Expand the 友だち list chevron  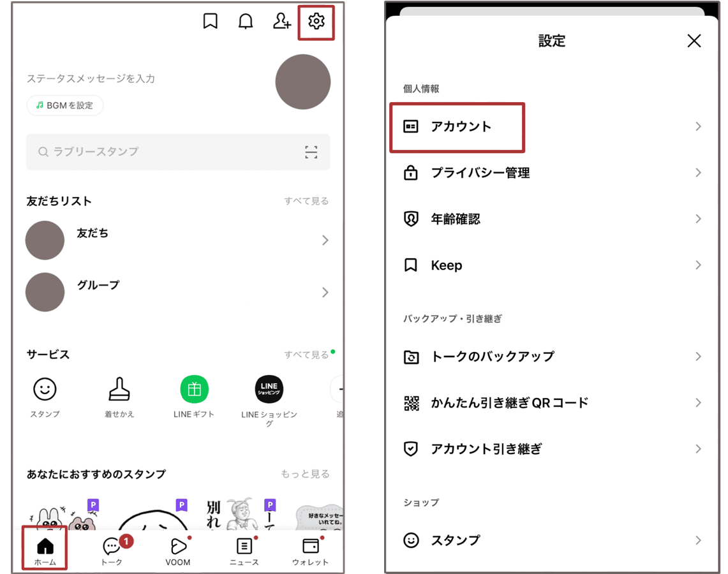coord(325,240)
